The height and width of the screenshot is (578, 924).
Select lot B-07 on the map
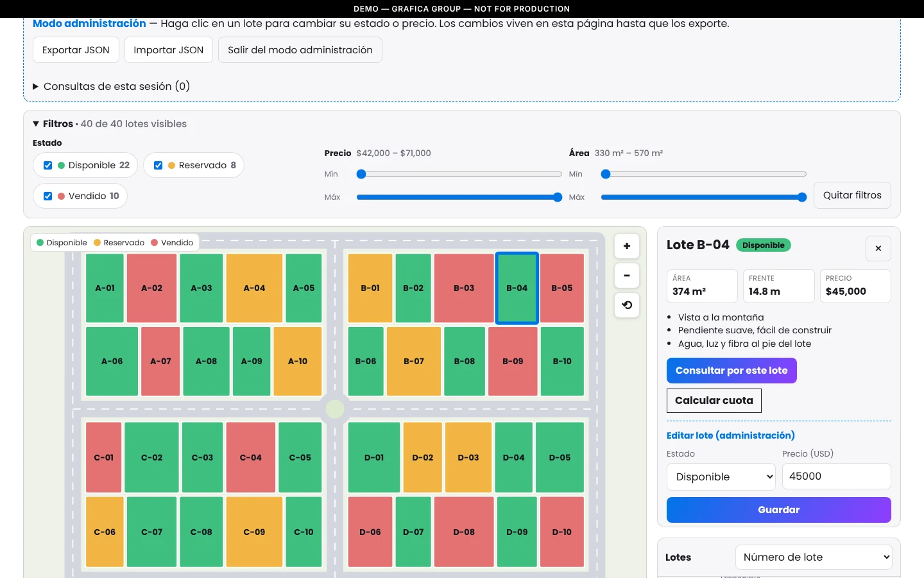click(x=414, y=362)
